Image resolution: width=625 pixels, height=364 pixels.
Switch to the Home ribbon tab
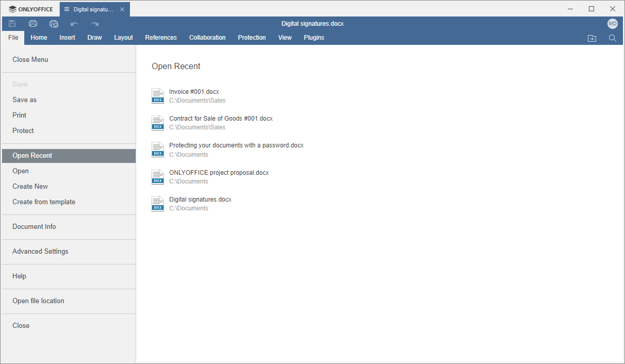click(x=39, y=37)
